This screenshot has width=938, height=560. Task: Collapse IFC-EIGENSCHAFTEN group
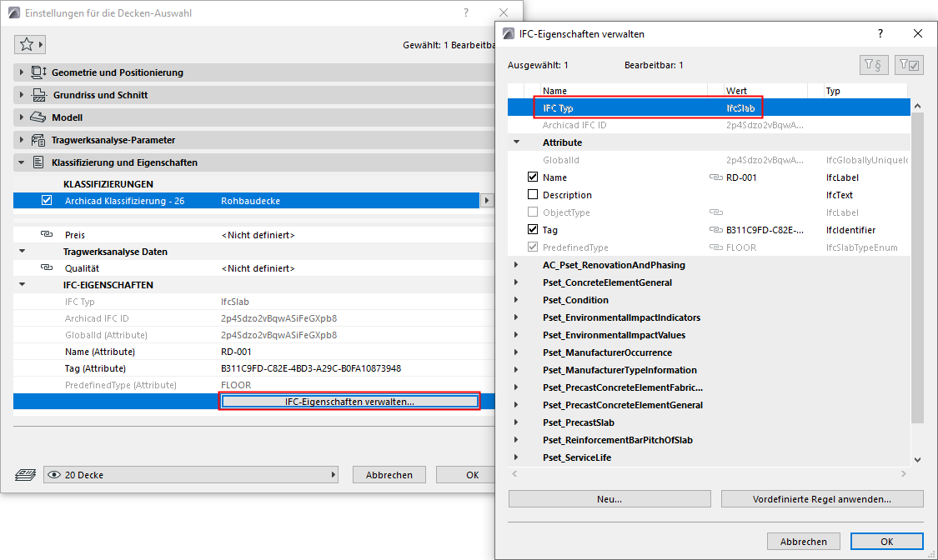(x=23, y=284)
